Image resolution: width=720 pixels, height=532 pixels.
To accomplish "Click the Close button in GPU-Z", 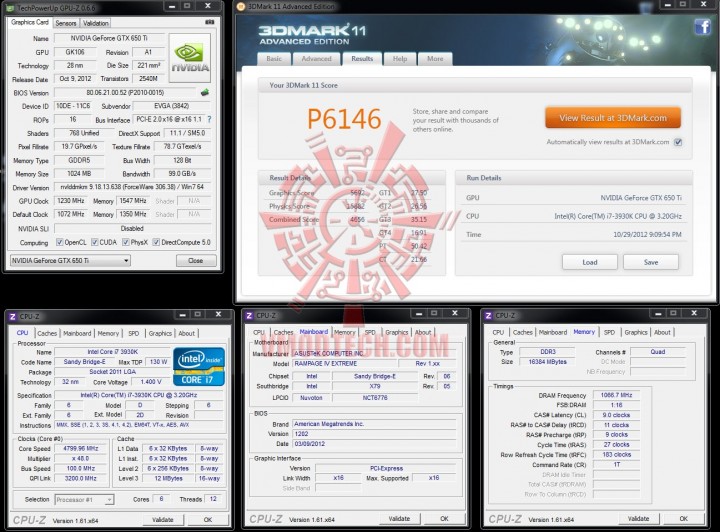I will point(196,260).
